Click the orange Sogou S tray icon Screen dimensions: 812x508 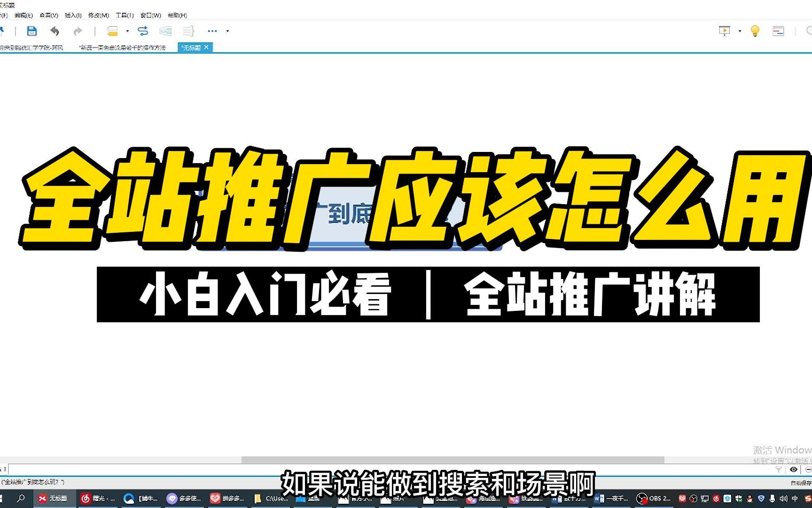(808, 499)
